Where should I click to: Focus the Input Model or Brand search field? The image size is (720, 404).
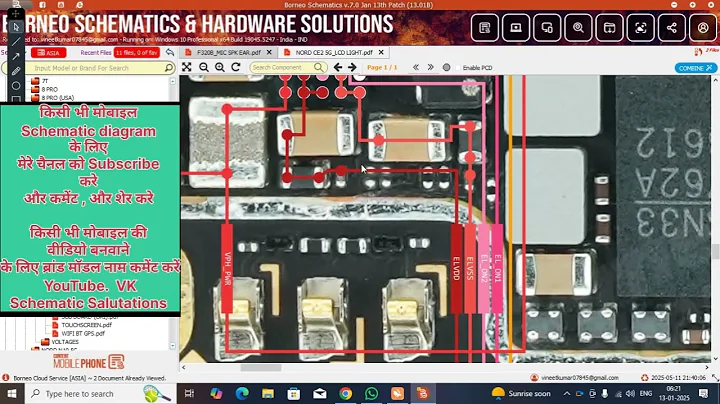point(89,68)
